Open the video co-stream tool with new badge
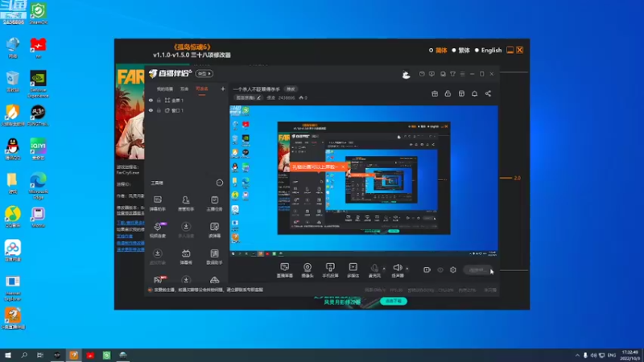Image resolution: width=644 pixels, height=362 pixels. coord(158,230)
